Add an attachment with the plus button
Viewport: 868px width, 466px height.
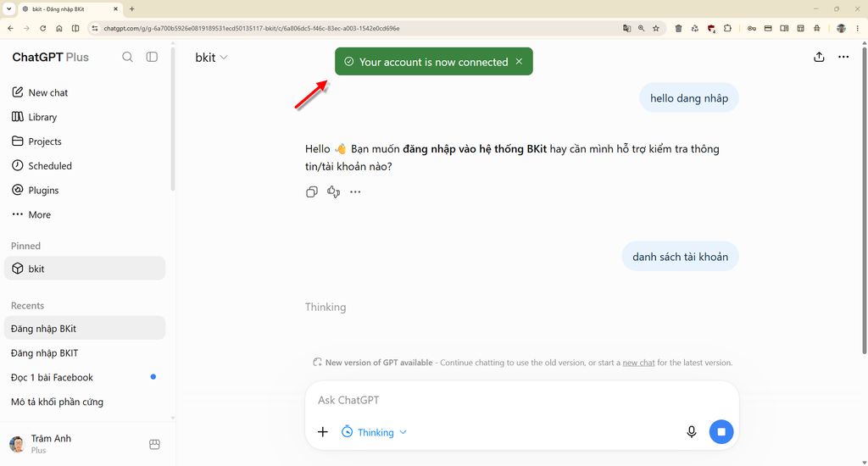(x=323, y=432)
